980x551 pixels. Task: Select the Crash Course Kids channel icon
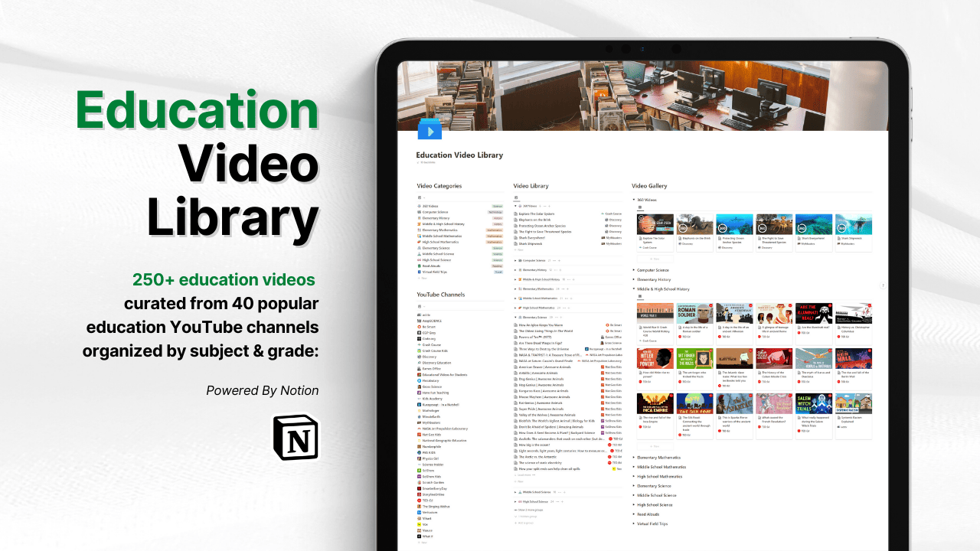(x=418, y=351)
